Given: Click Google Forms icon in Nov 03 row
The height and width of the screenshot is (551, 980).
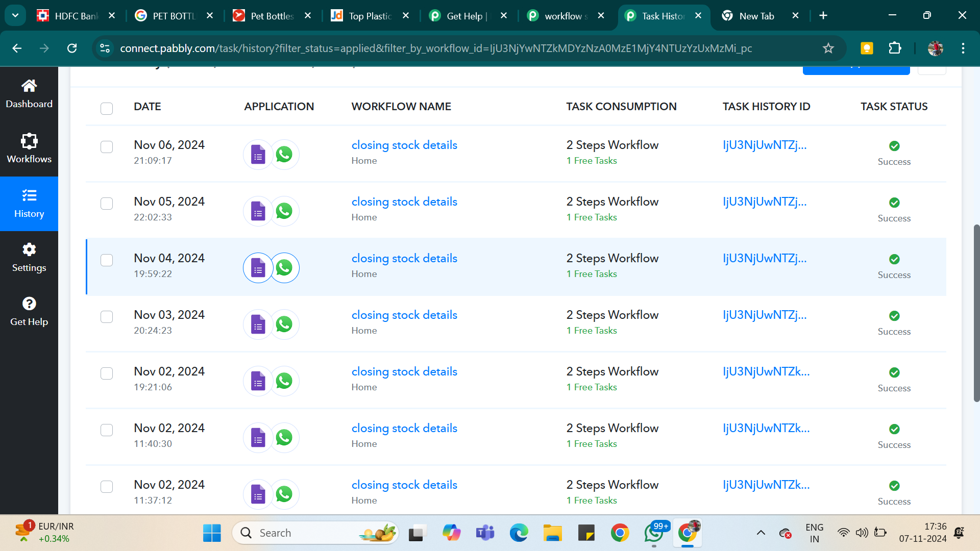Looking at the screenshot, I should click(x=258, y=324).
